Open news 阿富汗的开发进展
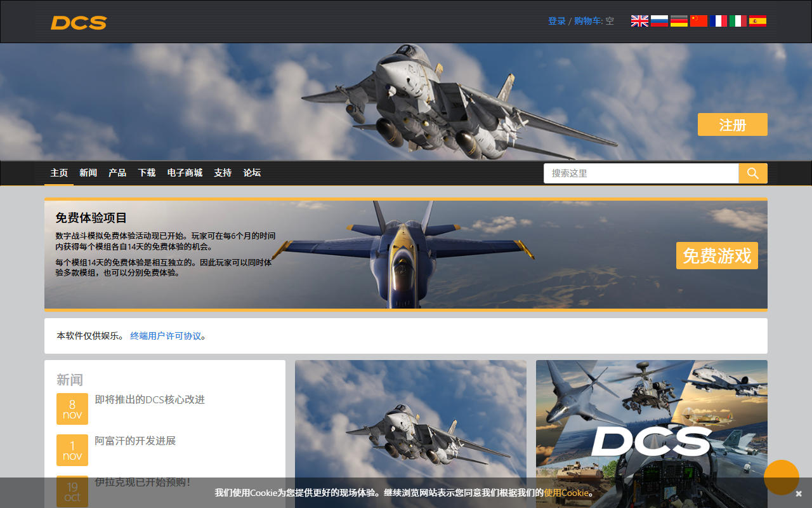Image resolution: width=812 pixels, height=508 pixels. (x=135, y=441)
